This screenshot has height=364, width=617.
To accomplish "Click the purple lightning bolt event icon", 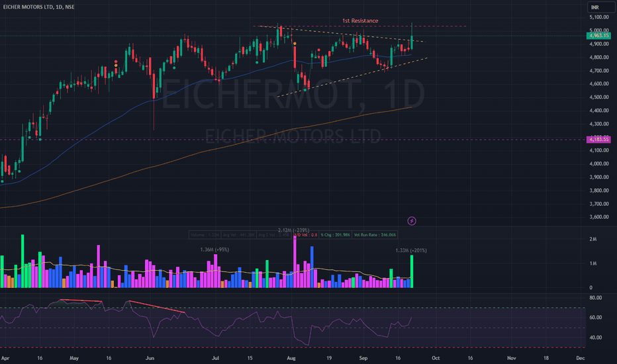I will 412,221.
